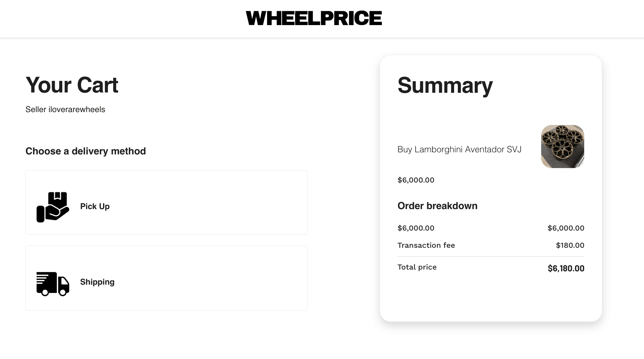Click the Order breakdown label
The height and width of the screenshot is (359, 644).
[437, 206]
